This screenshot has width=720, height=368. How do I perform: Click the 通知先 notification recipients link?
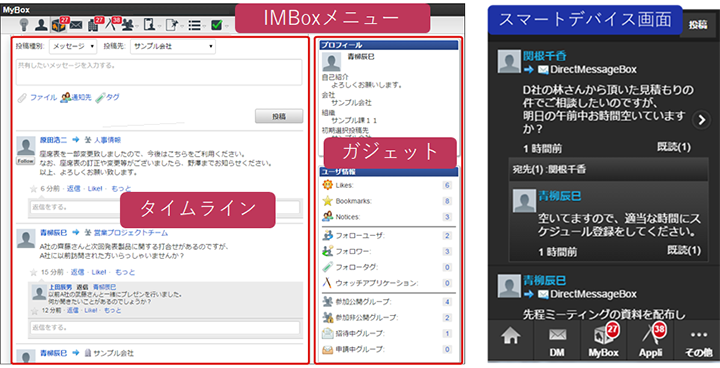tap(81, 97)
